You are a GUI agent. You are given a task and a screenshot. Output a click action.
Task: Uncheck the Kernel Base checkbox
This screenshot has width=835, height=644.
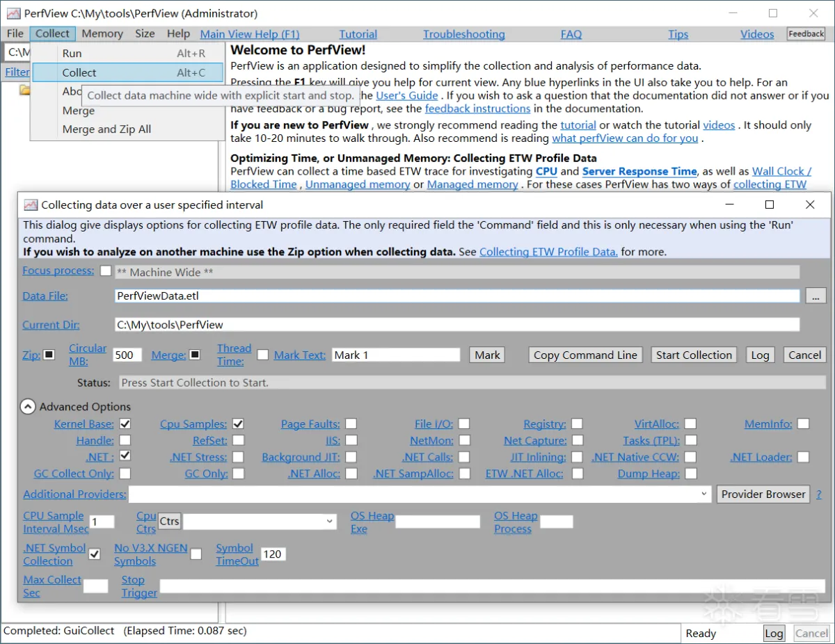[x=125, y=424]
